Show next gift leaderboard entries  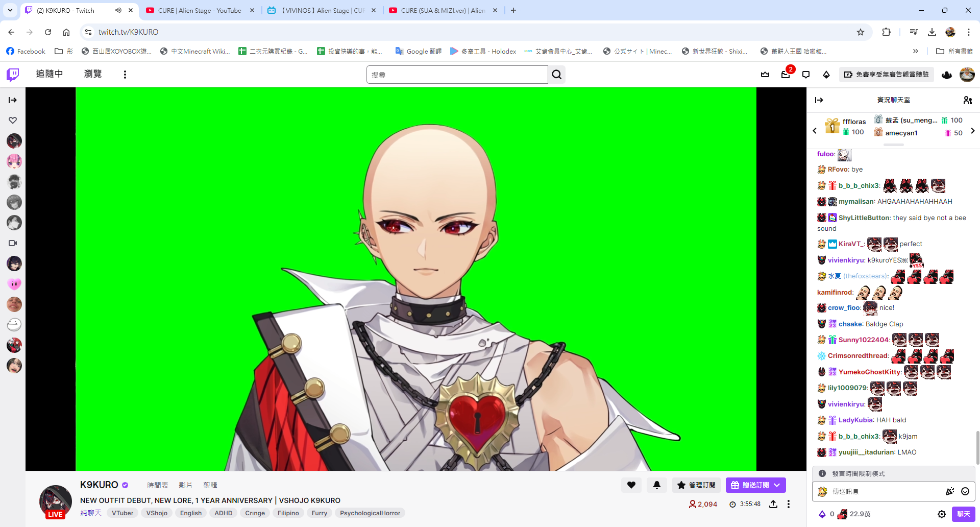[x=973, y=131]
